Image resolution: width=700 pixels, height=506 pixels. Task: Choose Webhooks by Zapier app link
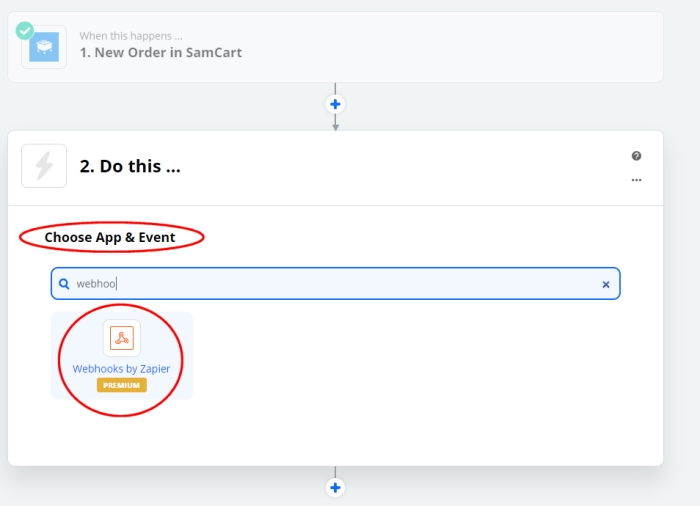[x=121, y=369]
